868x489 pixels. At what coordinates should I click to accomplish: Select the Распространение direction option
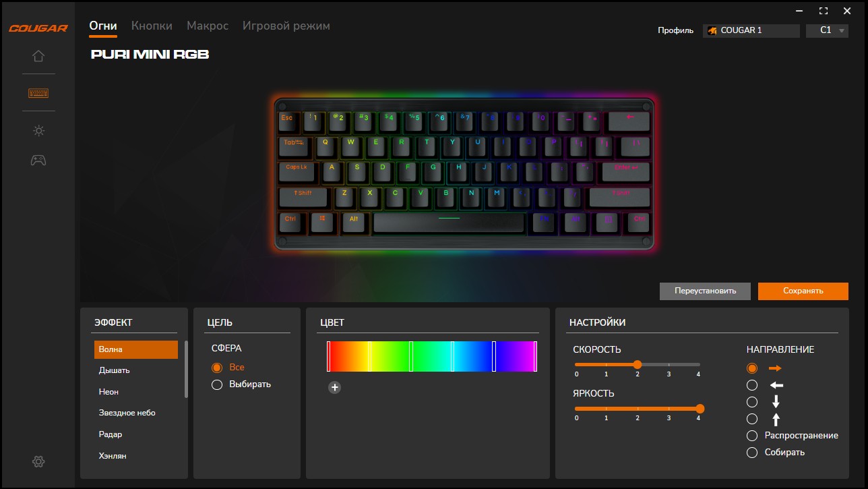pyautogui.click(x=793, y=436)
